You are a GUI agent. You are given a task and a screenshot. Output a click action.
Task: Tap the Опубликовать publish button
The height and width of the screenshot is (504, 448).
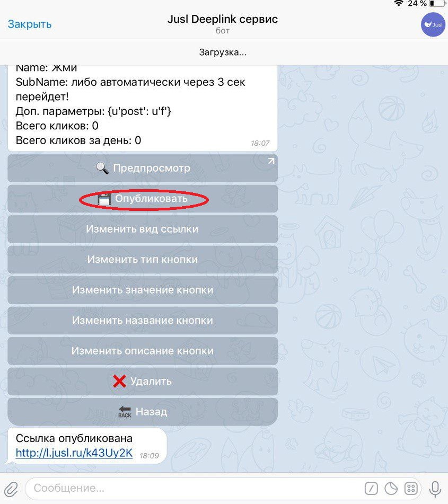[143, 199]
